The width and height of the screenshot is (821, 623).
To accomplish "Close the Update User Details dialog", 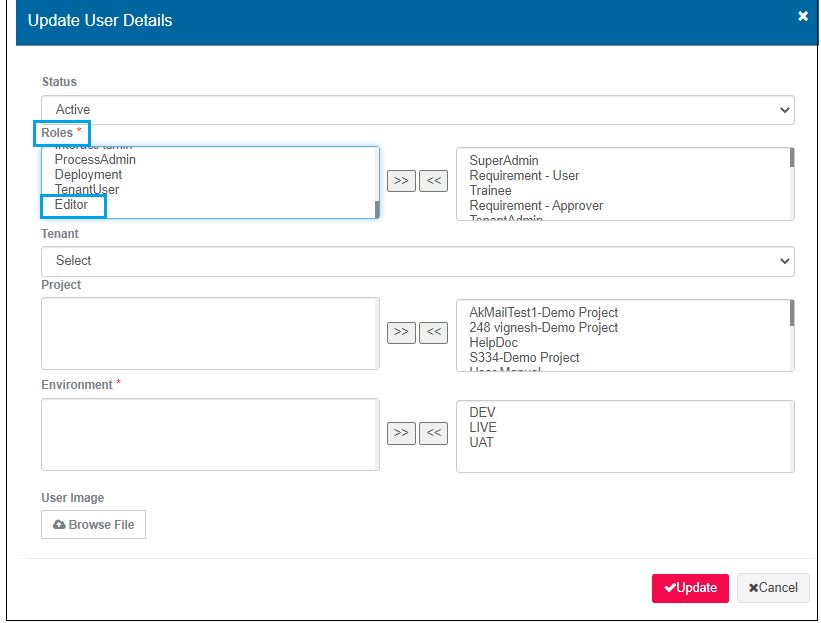I will click(803, 17).
